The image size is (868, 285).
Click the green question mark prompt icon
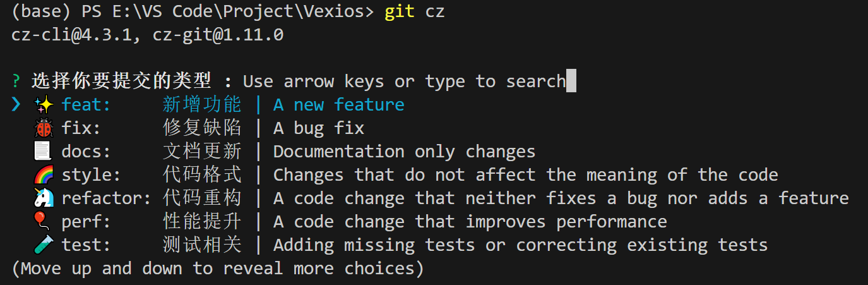pyautogui.click(x=16, y=82)
